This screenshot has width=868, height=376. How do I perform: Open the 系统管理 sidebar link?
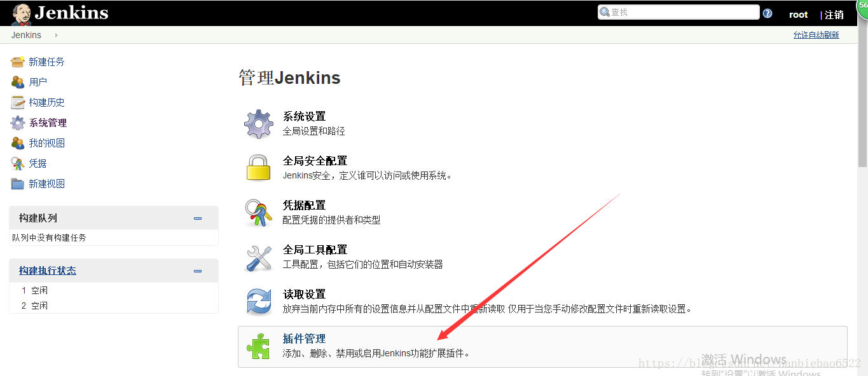point(48,123)
